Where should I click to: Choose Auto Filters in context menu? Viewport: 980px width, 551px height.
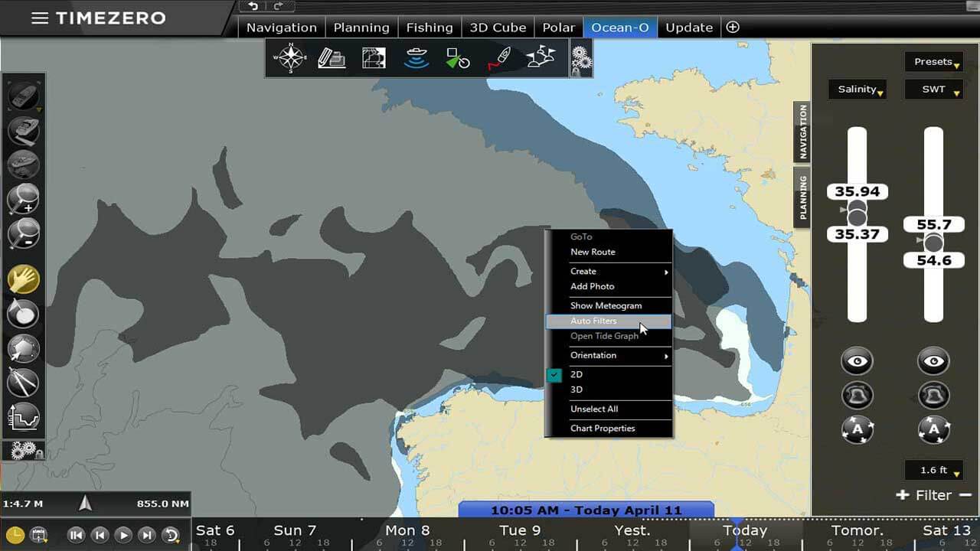(x=593, y=321)
